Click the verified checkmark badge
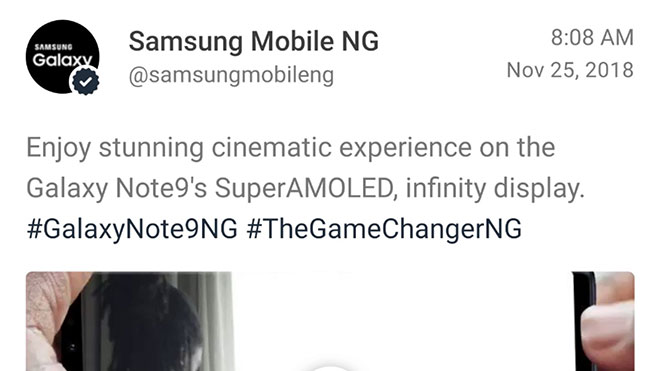Screen dimensions: 660x371 coord(85,82)
